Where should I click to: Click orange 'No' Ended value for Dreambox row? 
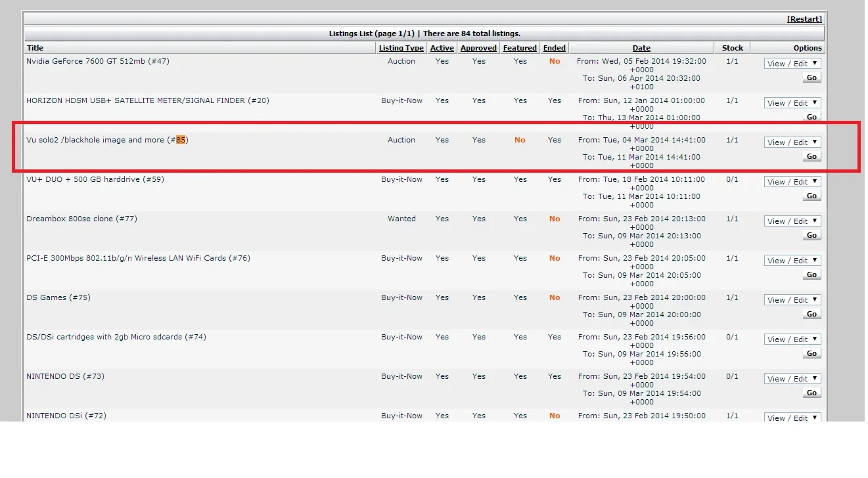555,219
